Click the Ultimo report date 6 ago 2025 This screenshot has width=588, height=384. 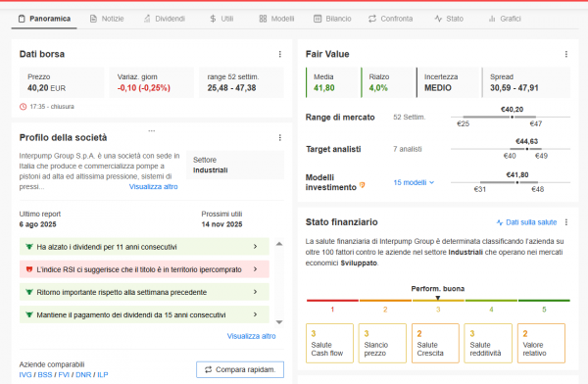point(38,224)
